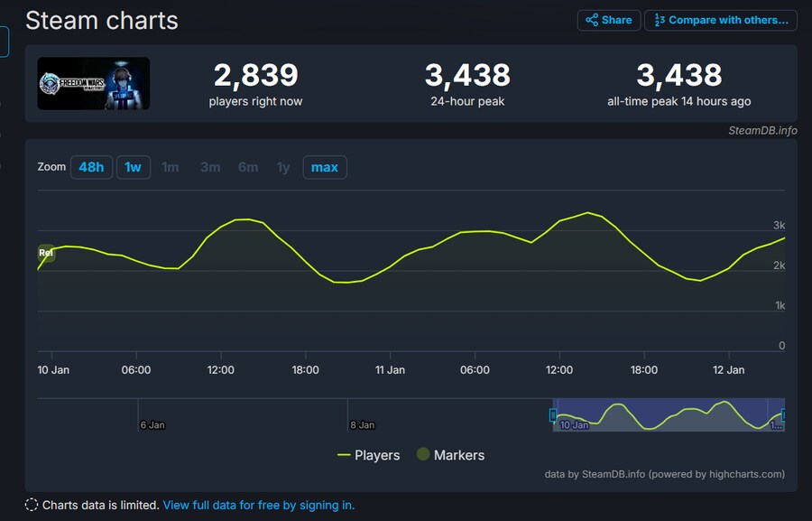
Task: Click the navigator's right range handle
Action: click(783, 415)
